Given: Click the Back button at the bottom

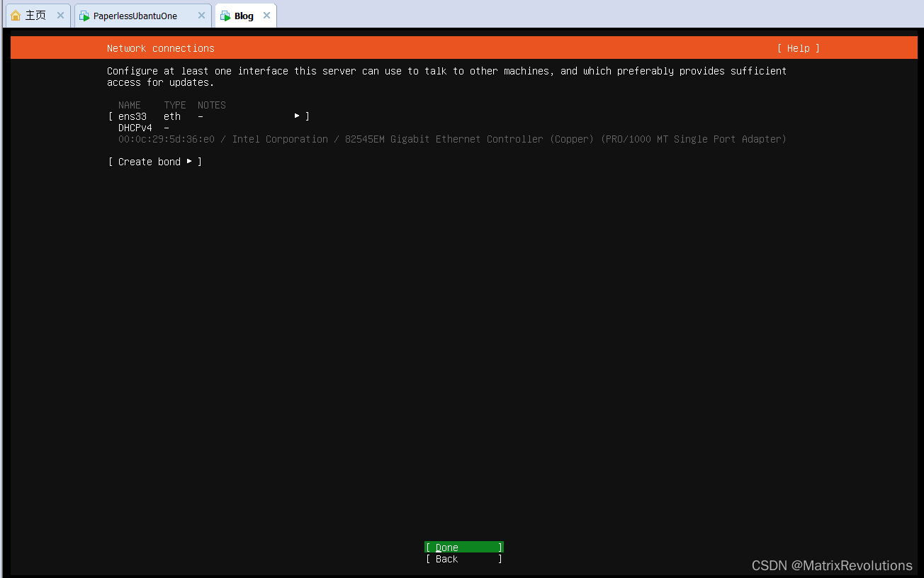Looking at the screenshot, I should coord(463,559).
